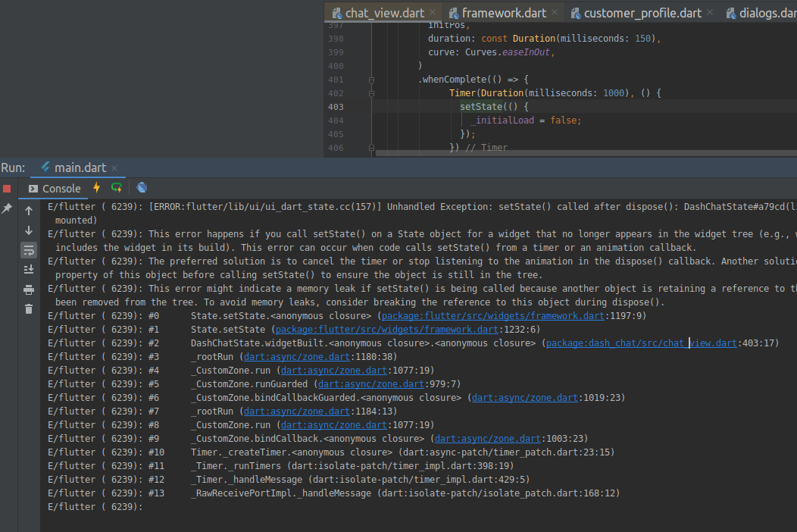Viewport: 797px width, 532px height.
Task: Collapse the Timer callback at line 402
Action: [370, 92]
